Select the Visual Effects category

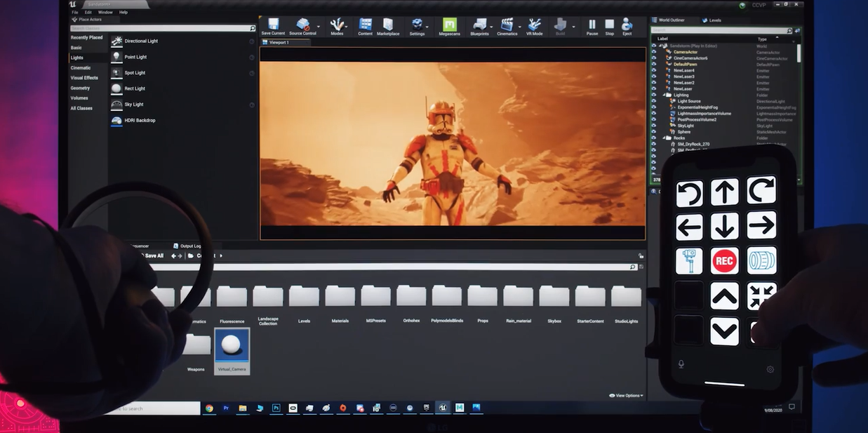pos(84,78)
